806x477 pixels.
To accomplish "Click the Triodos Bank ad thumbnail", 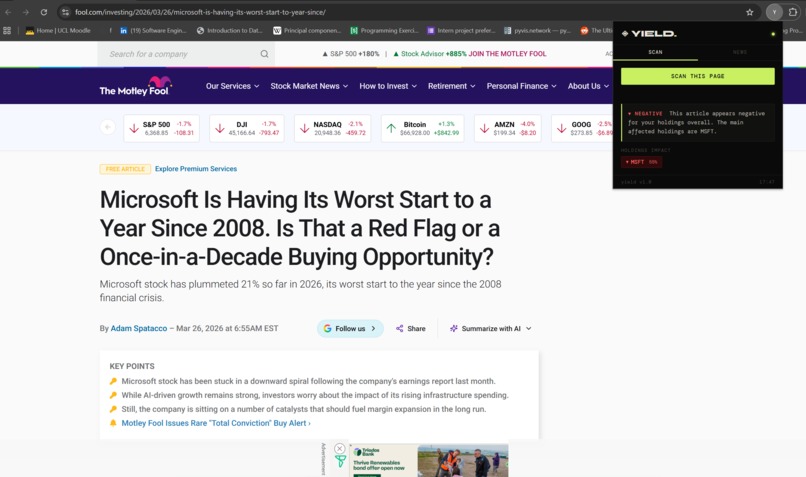I will click(429, 461).
